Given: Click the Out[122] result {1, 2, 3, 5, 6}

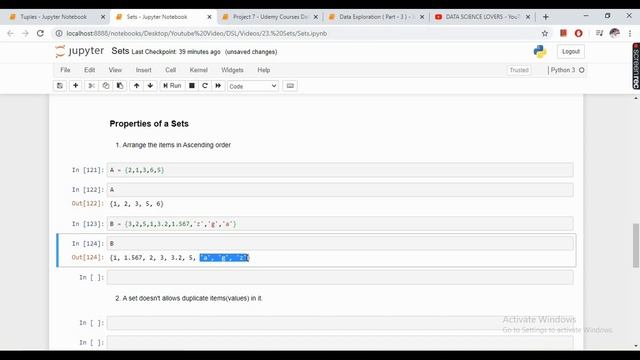Looking at the screenshot, I should [x=137, y=204].
